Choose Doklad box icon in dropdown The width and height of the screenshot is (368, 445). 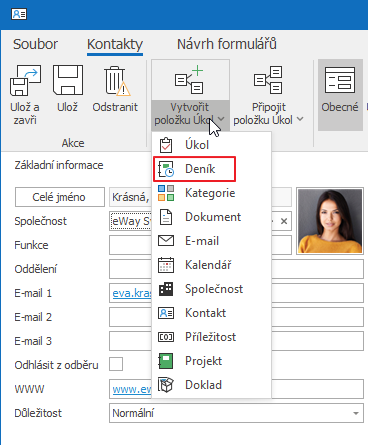[x=166, y=385]
